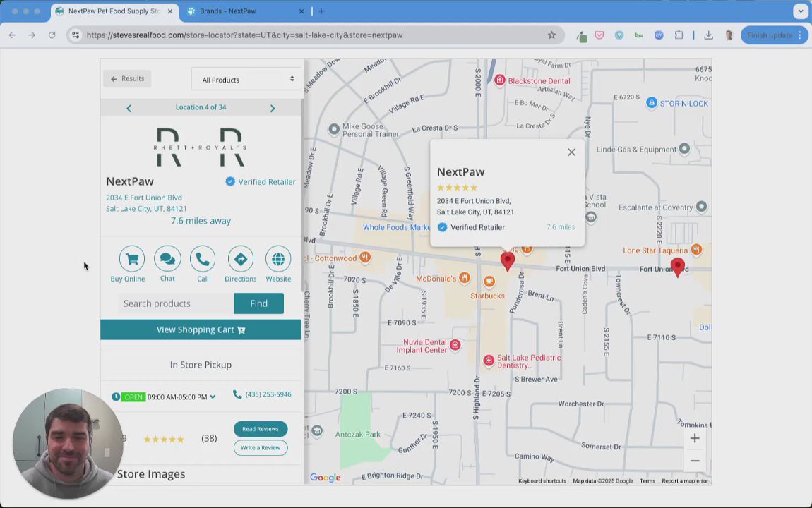812x508 pixels.
Task: Go to next location arrow
Action: (x=273, y=108)
